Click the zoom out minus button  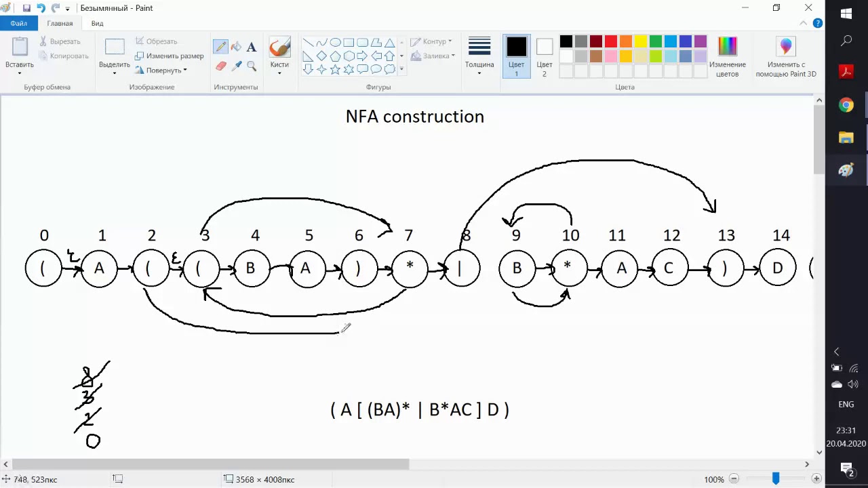(x=734, y=479)
